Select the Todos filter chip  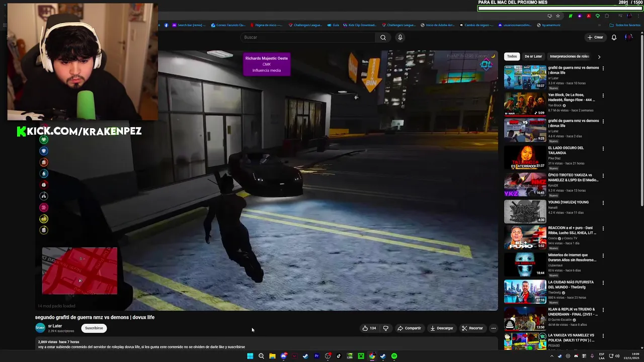[x=512, y=56]
